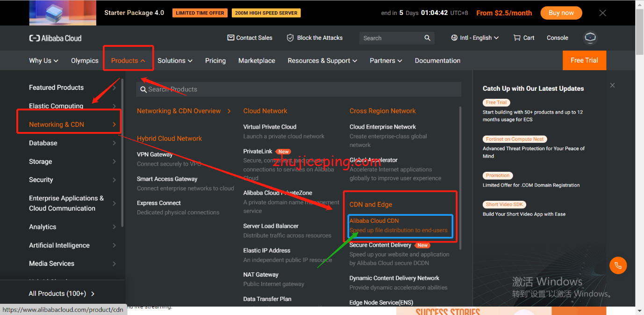Close the Starter Package promo banner
Viewport: 644px width, 315px height.
coord(602,13)
